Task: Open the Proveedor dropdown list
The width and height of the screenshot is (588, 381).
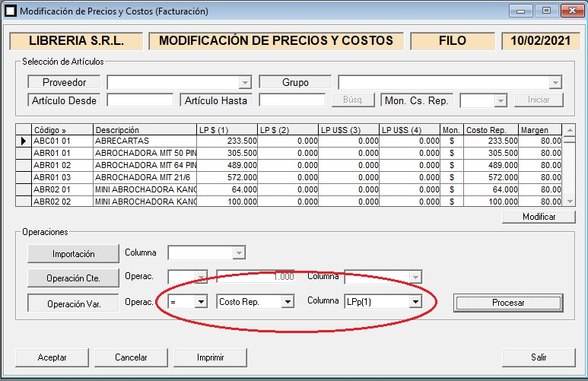Action: click(x=244, y=82)
